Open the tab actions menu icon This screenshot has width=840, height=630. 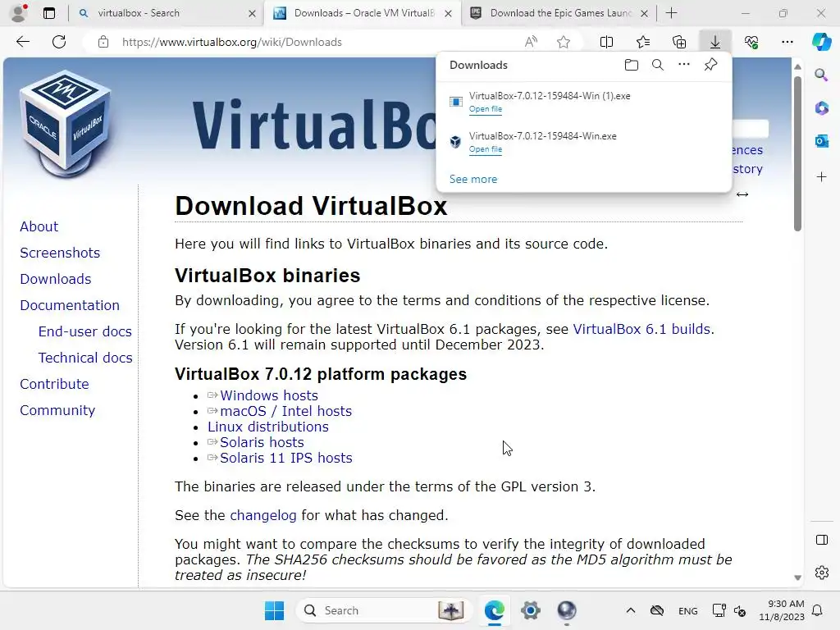coord(48,13)
